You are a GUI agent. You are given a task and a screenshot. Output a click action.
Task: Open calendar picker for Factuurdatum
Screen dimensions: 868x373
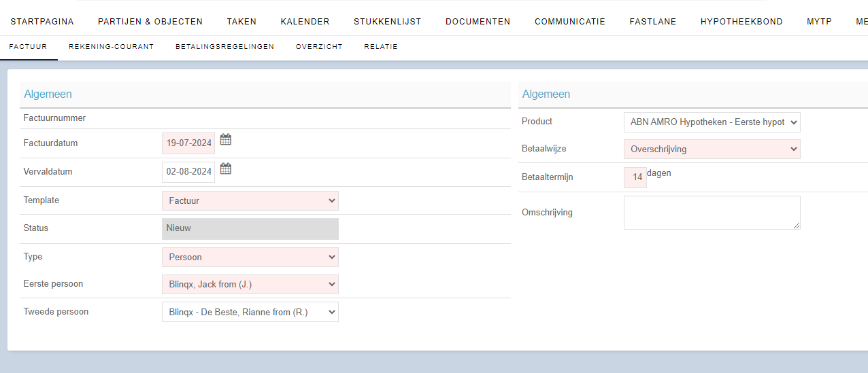point(226,140)
